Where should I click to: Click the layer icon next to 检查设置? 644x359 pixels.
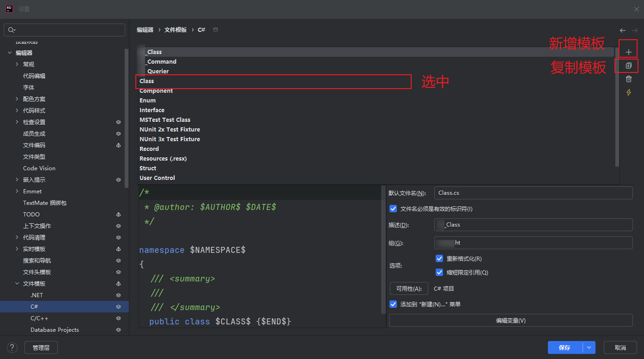[118, 122]
